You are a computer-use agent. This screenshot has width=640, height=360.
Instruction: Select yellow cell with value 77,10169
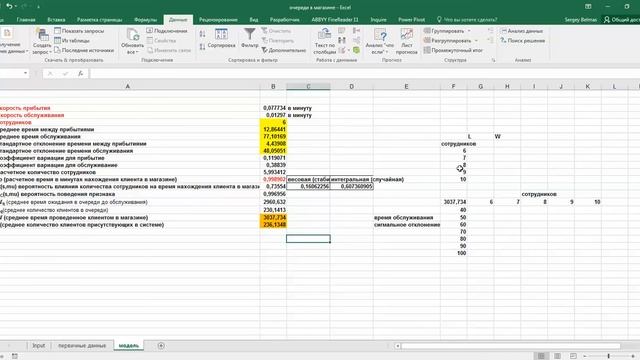point(273,136)
